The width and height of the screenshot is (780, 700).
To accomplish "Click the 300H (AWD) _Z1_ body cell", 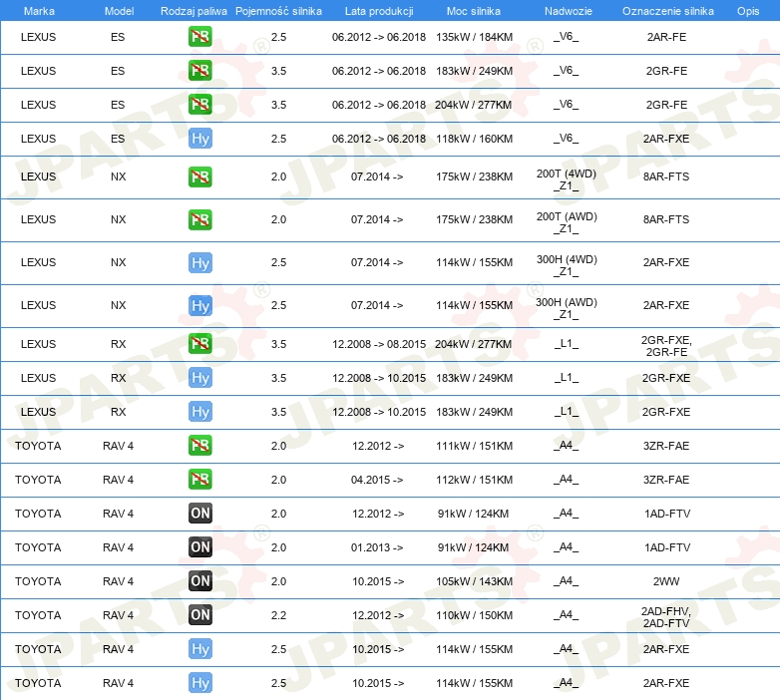I will click(x=567, y=308).
